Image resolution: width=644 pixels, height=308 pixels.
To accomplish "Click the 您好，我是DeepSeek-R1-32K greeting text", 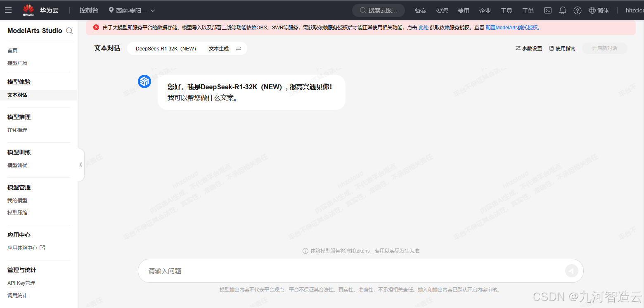I will [x=250, y=87].
